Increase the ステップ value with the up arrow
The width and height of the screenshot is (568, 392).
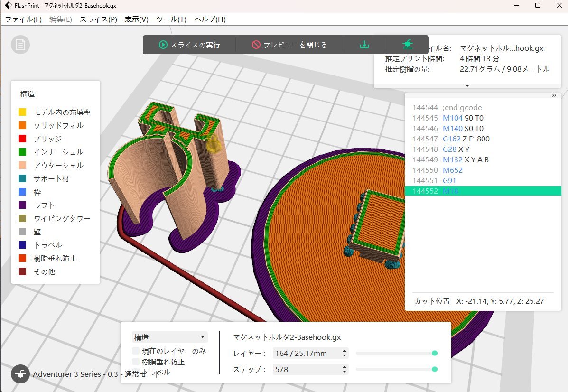point(345,367)
